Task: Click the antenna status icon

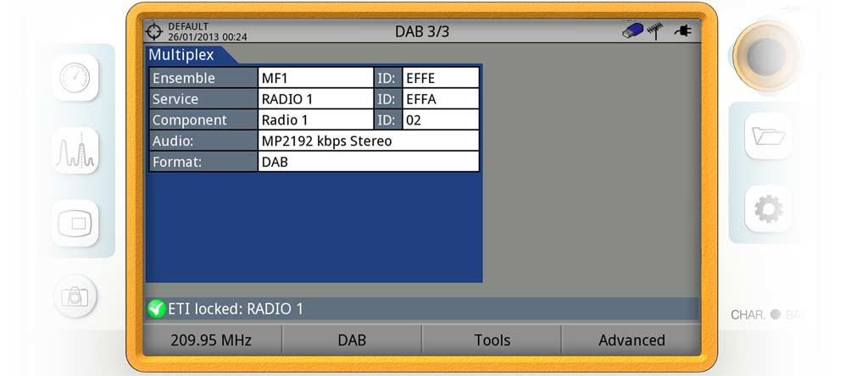Action: (x=654, y=31)
